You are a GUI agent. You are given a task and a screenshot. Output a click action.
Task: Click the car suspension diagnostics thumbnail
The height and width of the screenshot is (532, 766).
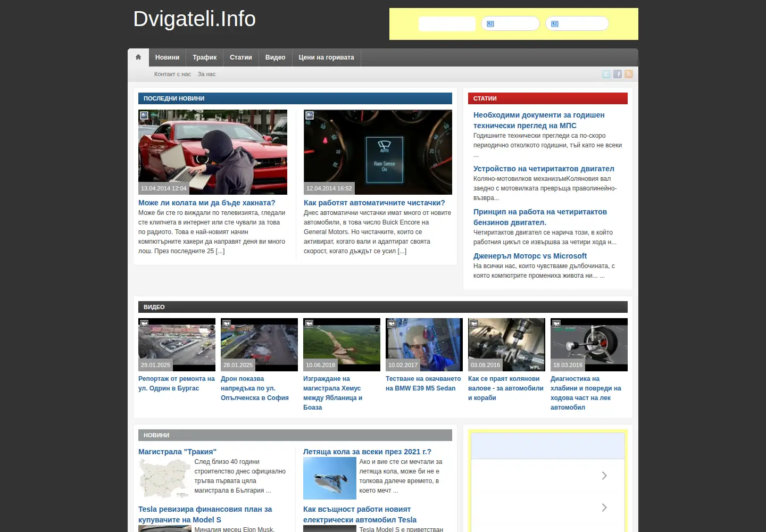point(589,345)
